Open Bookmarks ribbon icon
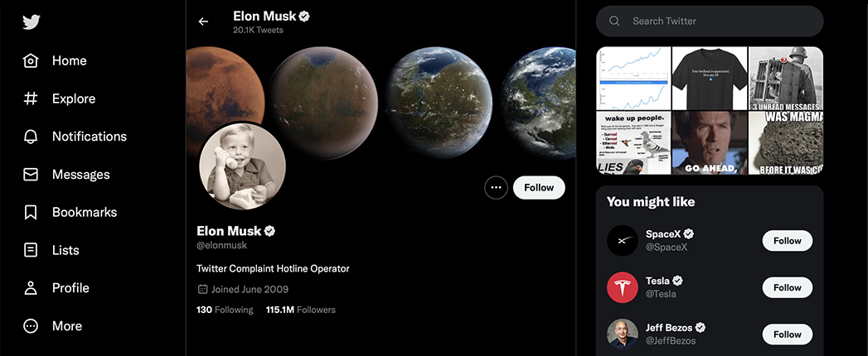Image resolution: width=868 pixels, height=356 pixels. (31, 212)
